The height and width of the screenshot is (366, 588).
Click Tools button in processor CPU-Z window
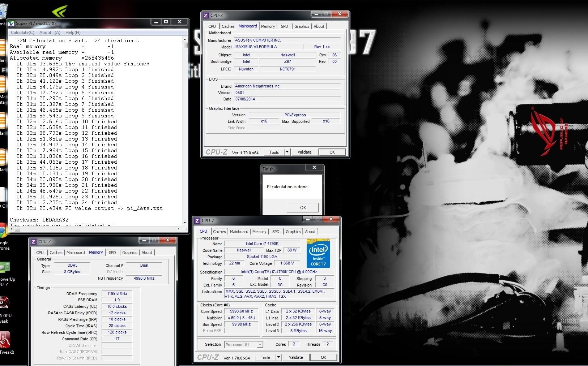coord(265,357)
